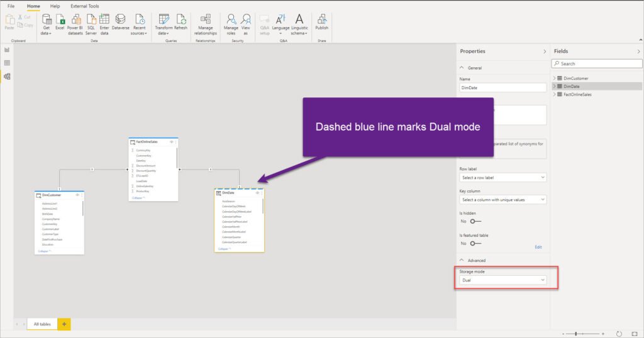Click the DimDate card scrollbar

[x=263, y=206]
